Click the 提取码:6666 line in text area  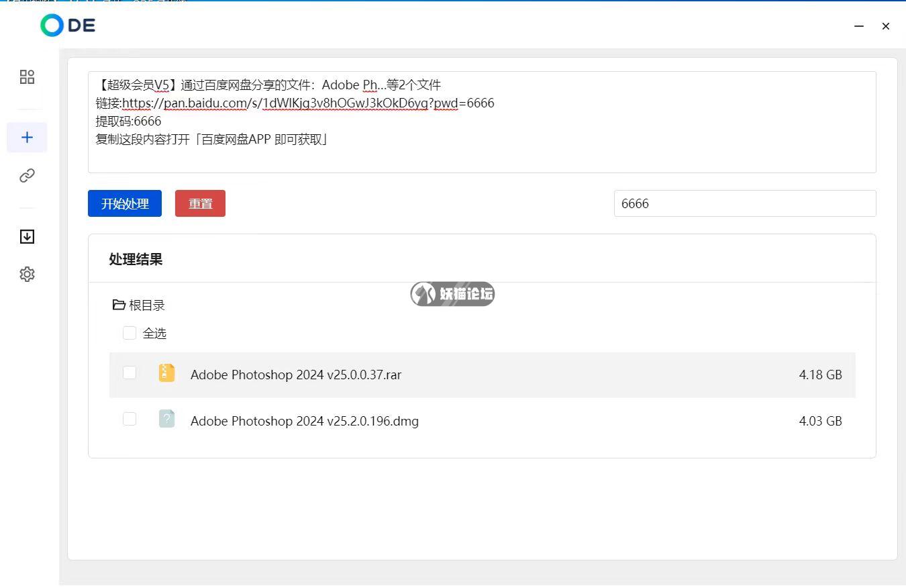click(x=128, y=121)
